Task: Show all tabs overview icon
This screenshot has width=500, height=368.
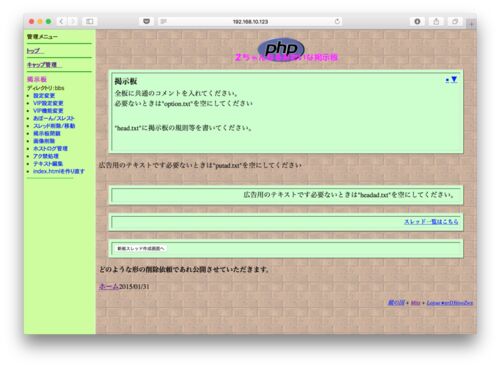Action: (455, 21)
